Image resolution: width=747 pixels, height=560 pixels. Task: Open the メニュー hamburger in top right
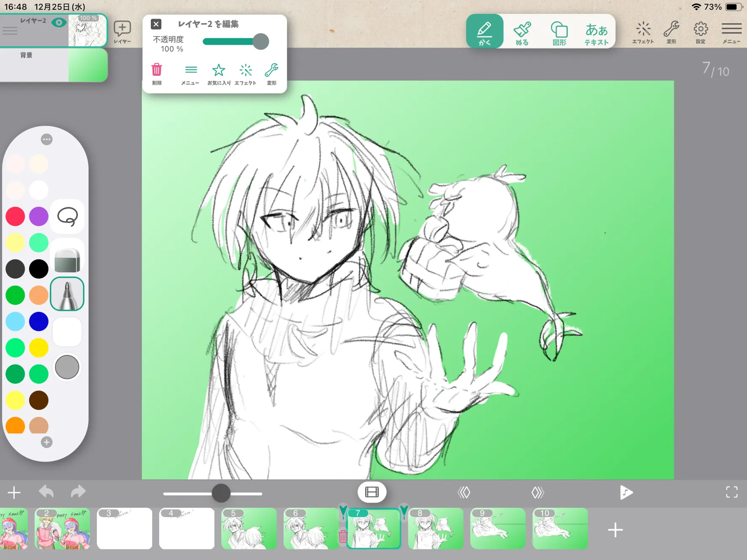[731, 32]
